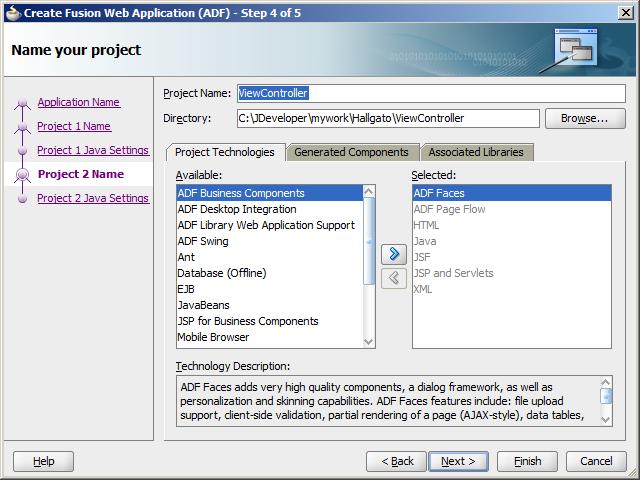Select Java in Selected list
Image resolution: width=640 pixels, height=480 pixels.
tap(512, 241)
